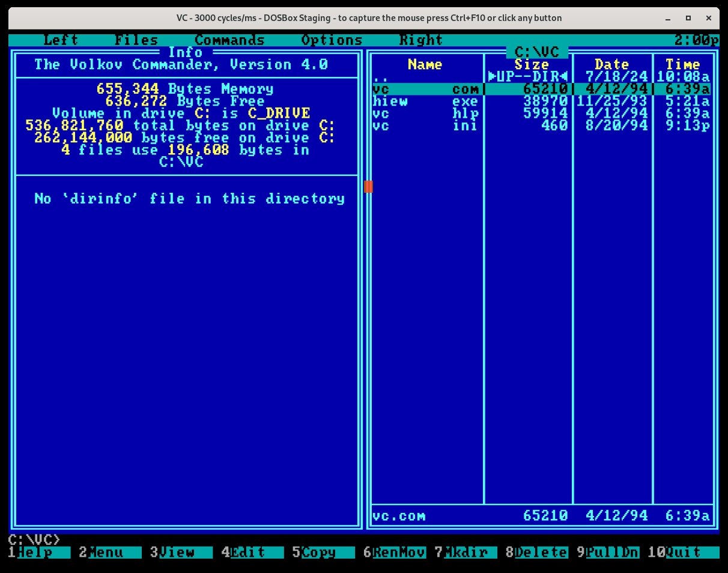Click the Info panel title
Image resolution: width=728 pixels, height=573 pixels.
(185, 52)
